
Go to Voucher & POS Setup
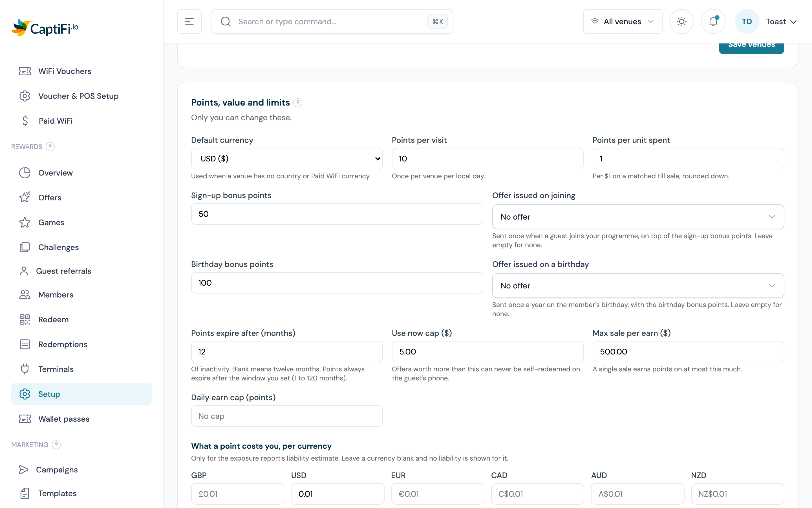point(81,96)
